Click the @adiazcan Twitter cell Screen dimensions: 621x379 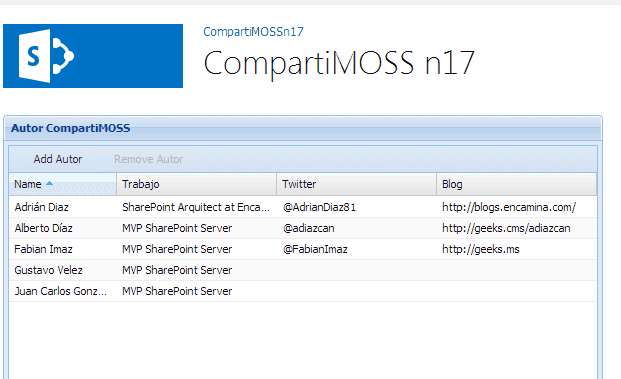click(x=309, y=228)
